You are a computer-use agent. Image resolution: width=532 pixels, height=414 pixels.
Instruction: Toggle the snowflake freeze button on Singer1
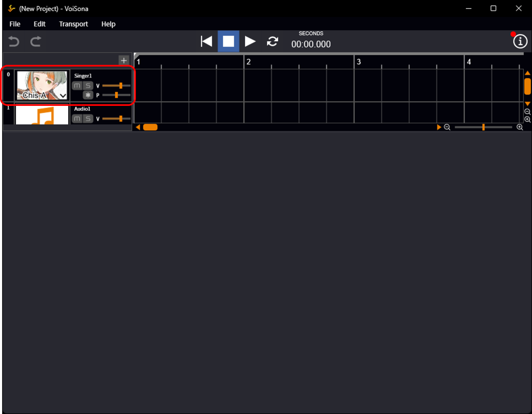coord(88,95)
